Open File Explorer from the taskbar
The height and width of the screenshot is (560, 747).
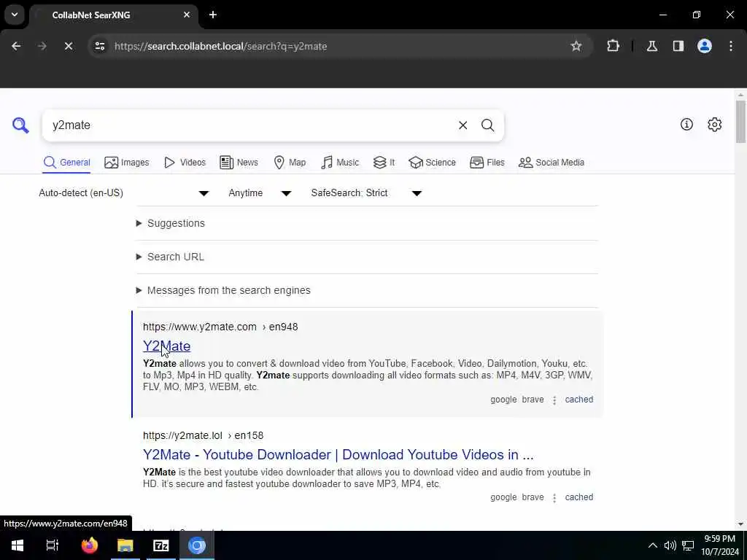tap(125, 545)
